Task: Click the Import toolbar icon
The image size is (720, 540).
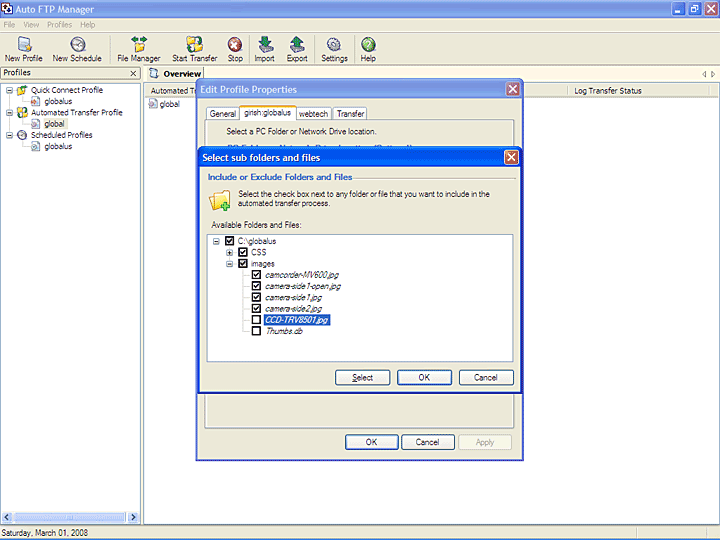Action: pyautogui.click(x=265, y=44)
